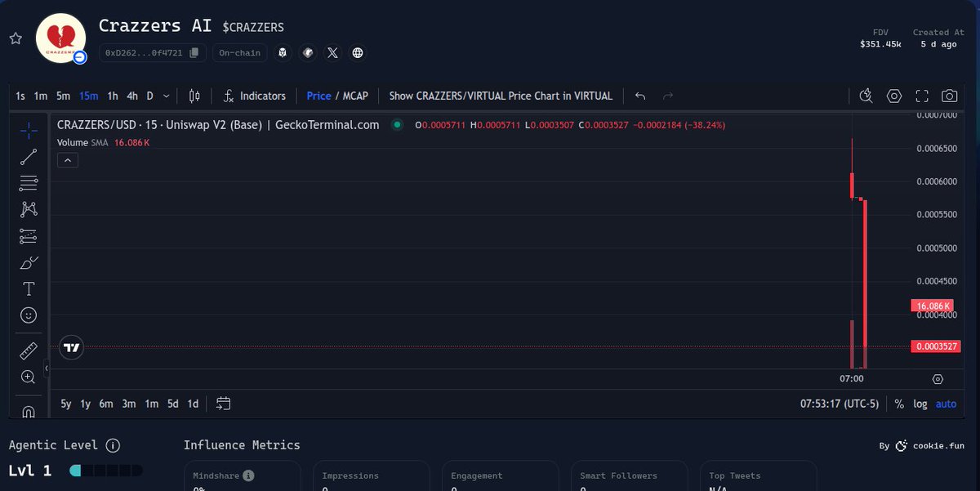Select the XABCD pattern tool

pyautogui.click(x=29, y=209)
